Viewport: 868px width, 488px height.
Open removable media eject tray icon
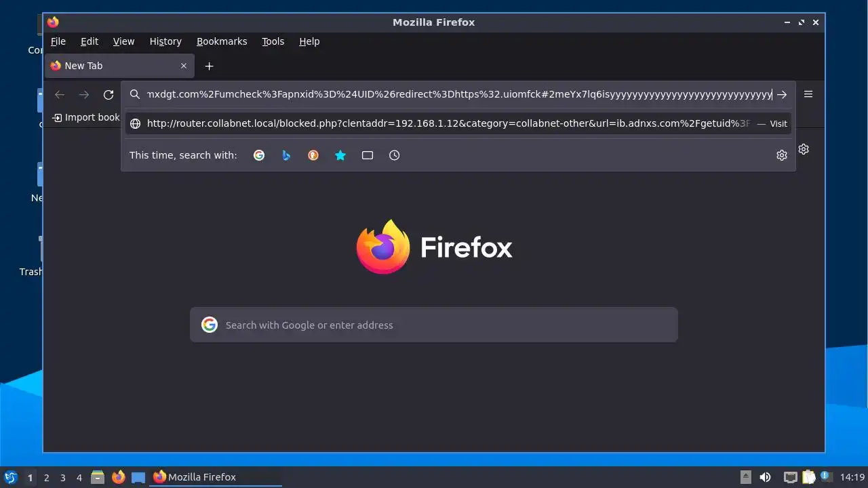746,477
